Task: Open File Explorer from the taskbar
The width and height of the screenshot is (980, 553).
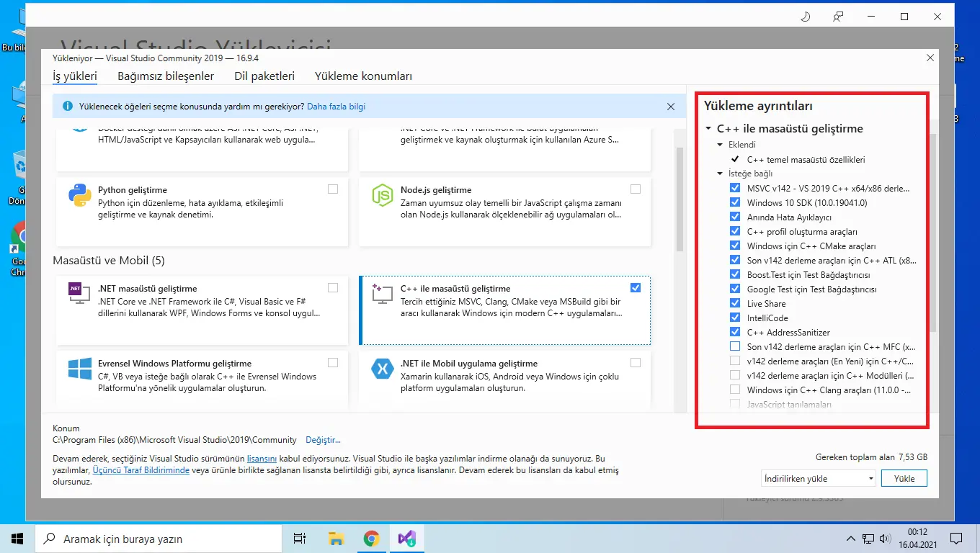Action: (x=336, y=538)
